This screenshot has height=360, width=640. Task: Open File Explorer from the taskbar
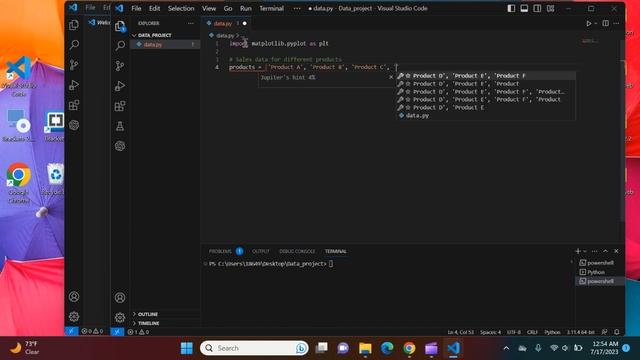point(365,348)
